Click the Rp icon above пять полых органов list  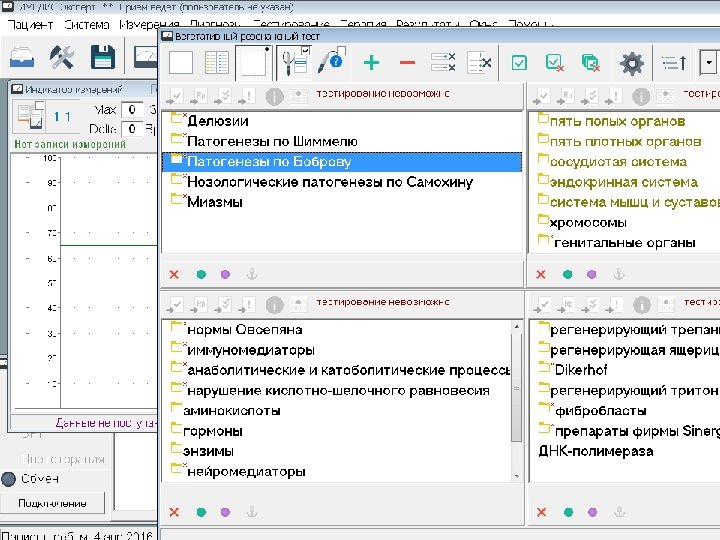coord(566,96)
